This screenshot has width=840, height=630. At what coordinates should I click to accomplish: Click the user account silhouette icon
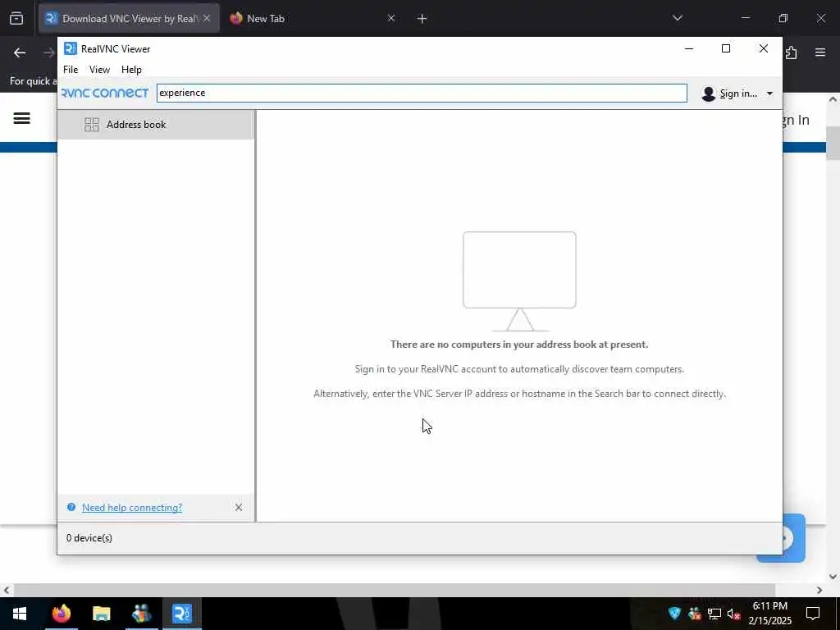tap(708, 94)
